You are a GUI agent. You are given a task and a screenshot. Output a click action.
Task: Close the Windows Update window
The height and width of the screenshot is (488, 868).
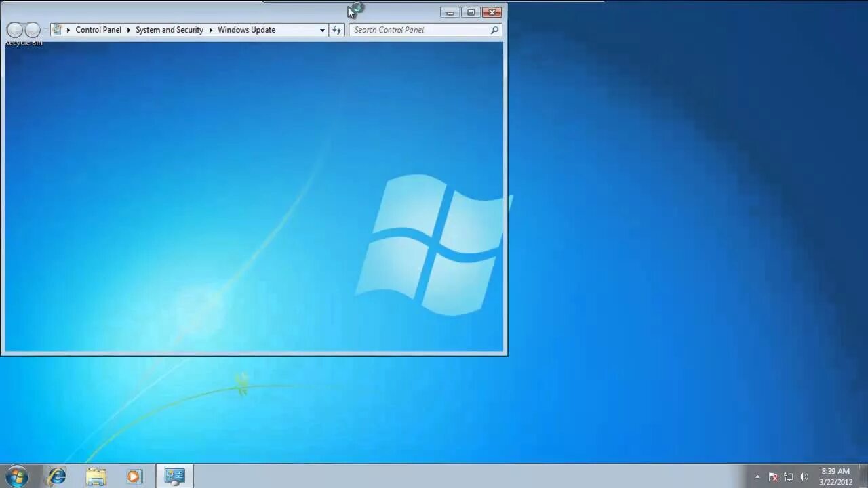[492, 12]
